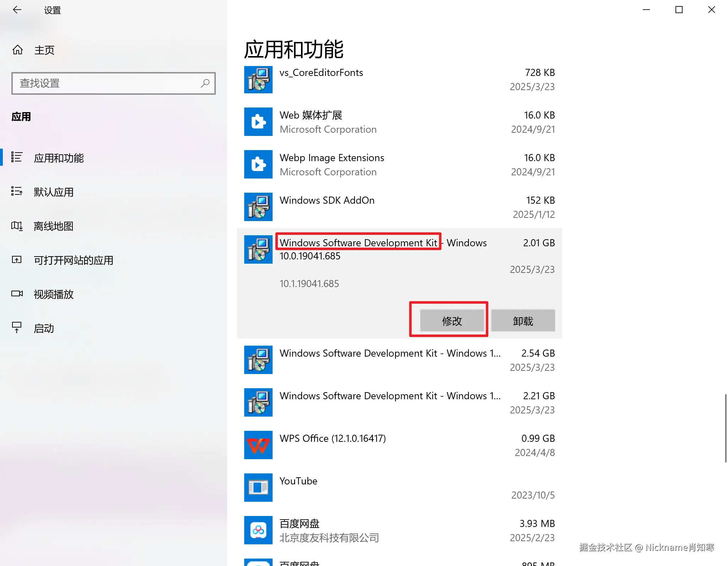Click the vertical scrollbar thumb
728x566 pixels.
(x=726, y=428)
